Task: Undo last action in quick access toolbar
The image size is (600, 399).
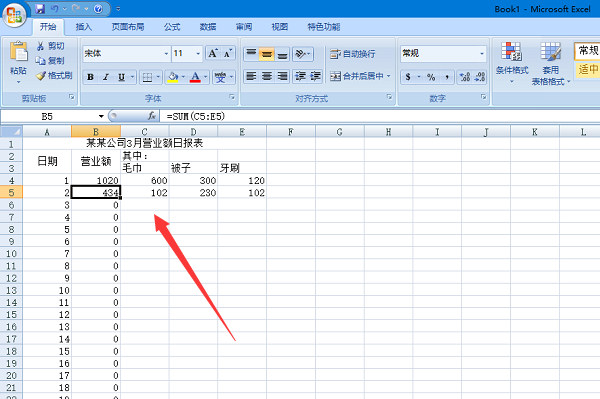Action: tap(54, 8)
